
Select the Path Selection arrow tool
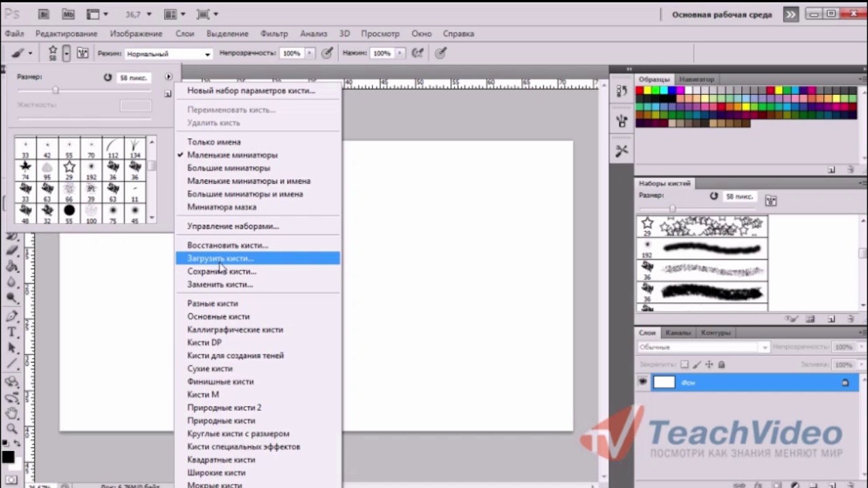click(x=12, y=348)
